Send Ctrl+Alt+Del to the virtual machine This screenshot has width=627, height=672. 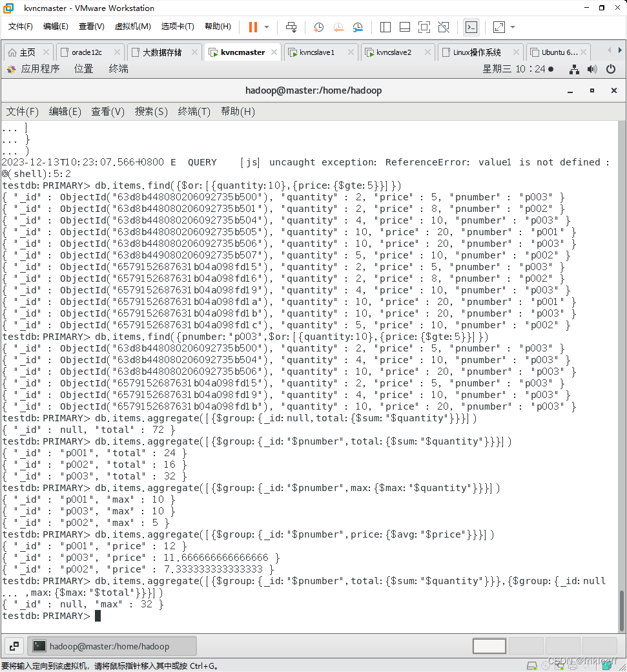tap(291, 27)
